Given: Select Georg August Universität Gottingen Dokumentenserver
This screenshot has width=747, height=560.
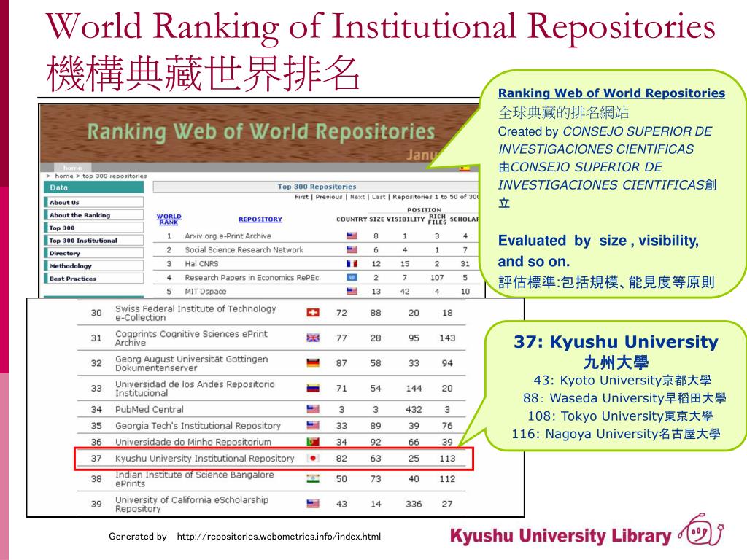Looking at the screenshot, I should pyautogui.click(x=191, y=363).
